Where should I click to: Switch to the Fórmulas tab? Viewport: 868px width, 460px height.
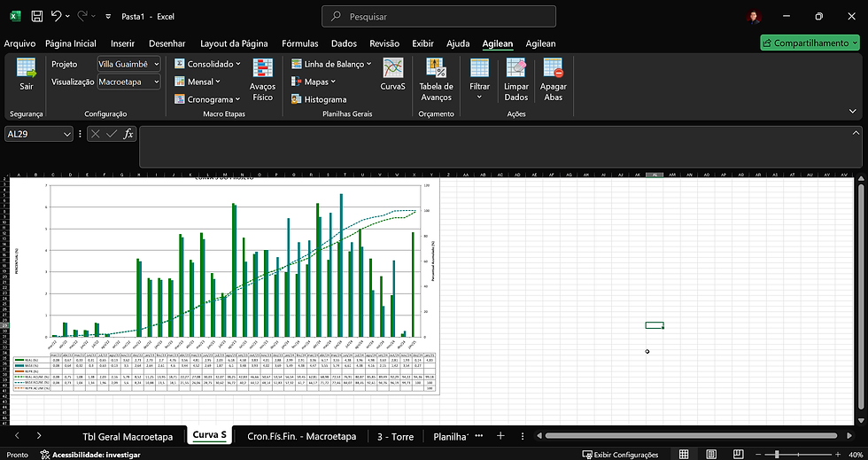click(299, 43)
